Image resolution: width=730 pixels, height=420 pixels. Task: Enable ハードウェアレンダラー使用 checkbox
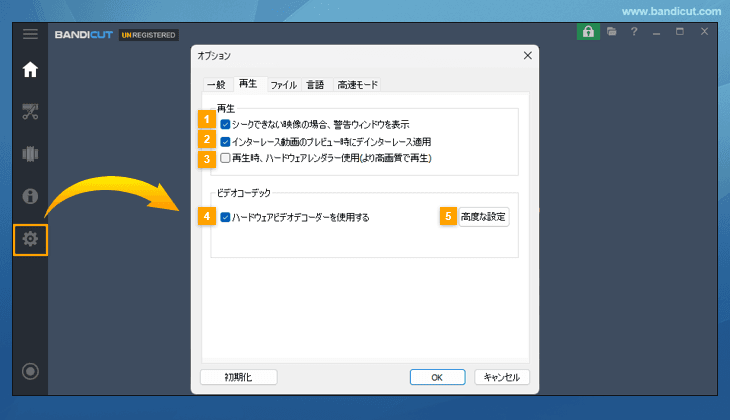click(225, 158)
